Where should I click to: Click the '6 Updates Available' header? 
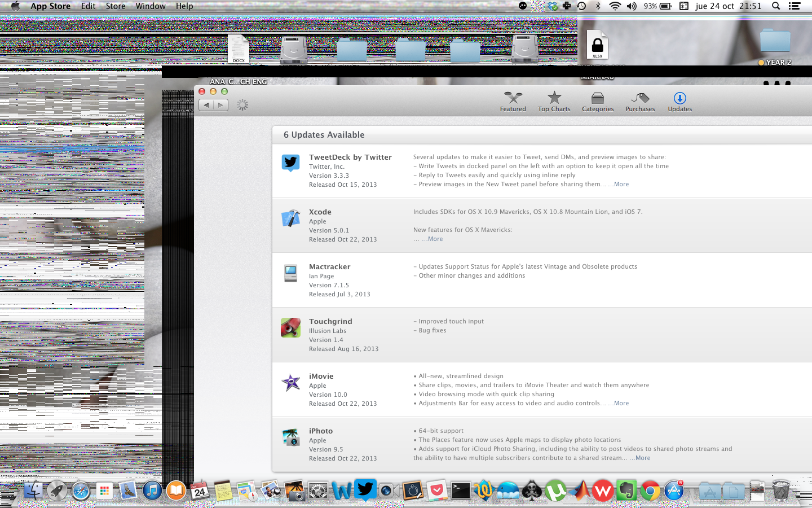point(324,134)
